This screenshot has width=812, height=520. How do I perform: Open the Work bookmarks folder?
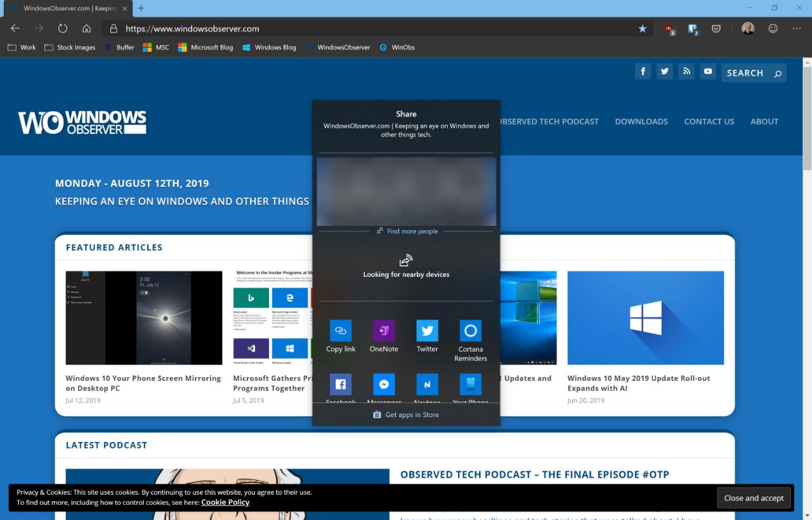[x=22, y=47]
